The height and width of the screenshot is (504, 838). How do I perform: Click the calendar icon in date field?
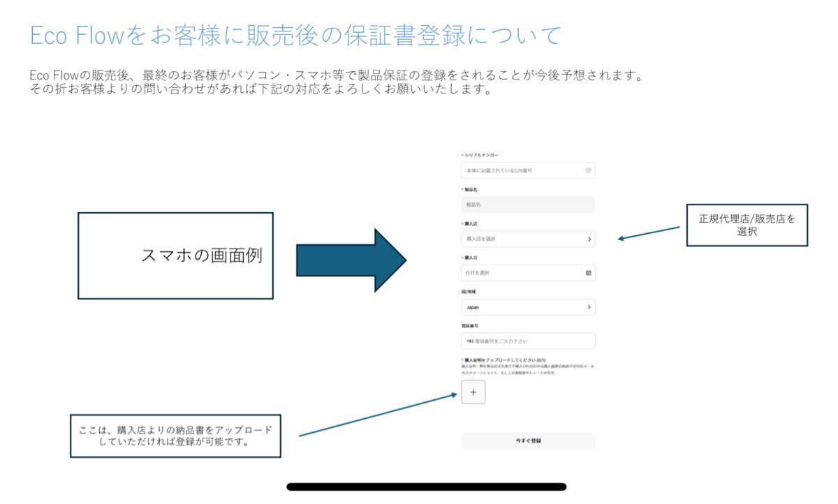click(589, 273)
